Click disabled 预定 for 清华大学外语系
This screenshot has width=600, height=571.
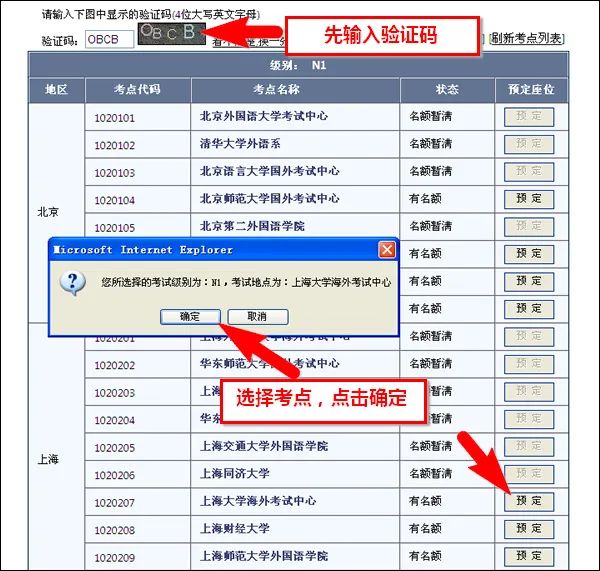point(529,144)
